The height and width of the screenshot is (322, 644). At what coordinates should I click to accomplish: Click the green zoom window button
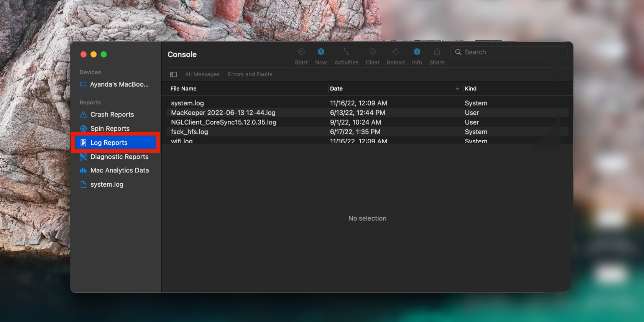click(103, 54)
